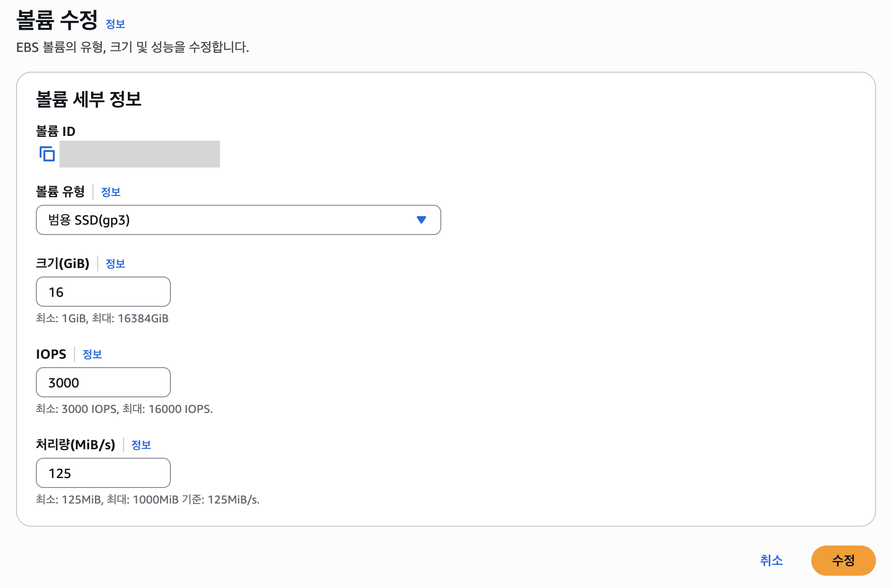Open the 정보 link beside IOPS
892x588 pixels.
pyautogui.click(x=93, y=354)
